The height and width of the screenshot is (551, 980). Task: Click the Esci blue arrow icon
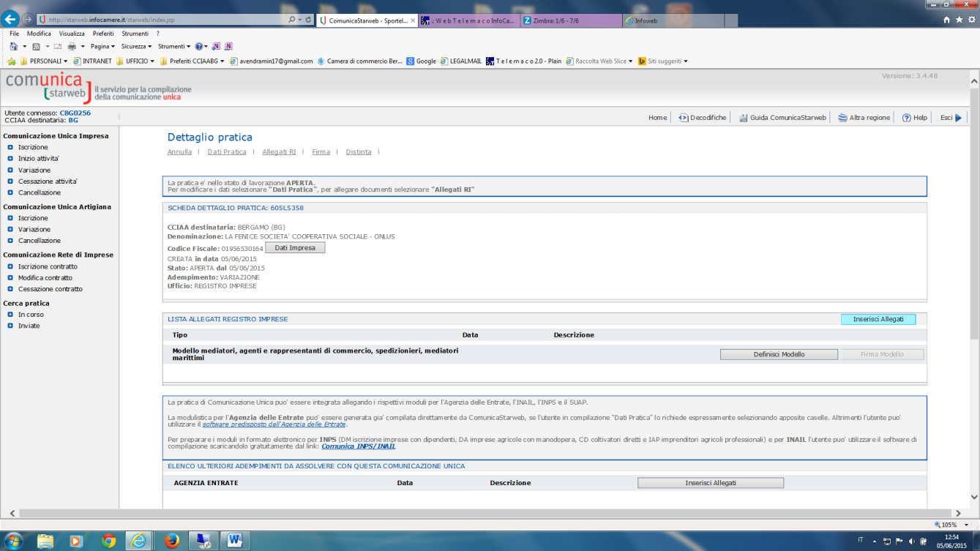[958, 118]
